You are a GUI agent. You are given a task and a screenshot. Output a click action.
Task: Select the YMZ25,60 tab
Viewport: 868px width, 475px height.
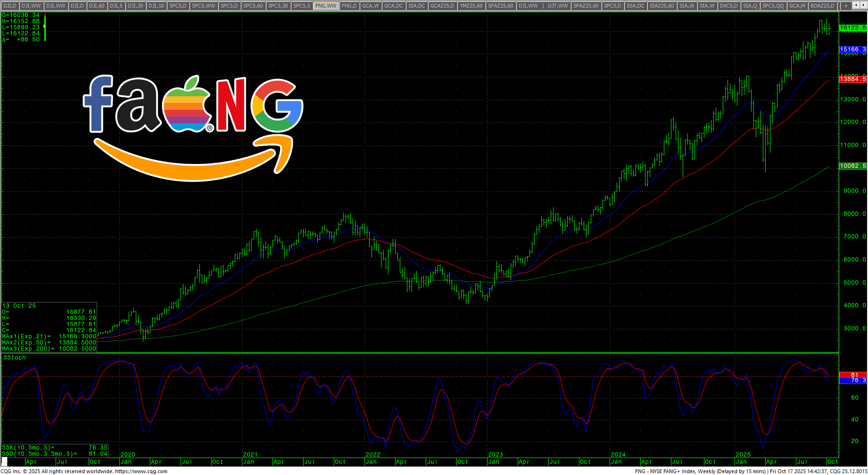pos(471,6)
